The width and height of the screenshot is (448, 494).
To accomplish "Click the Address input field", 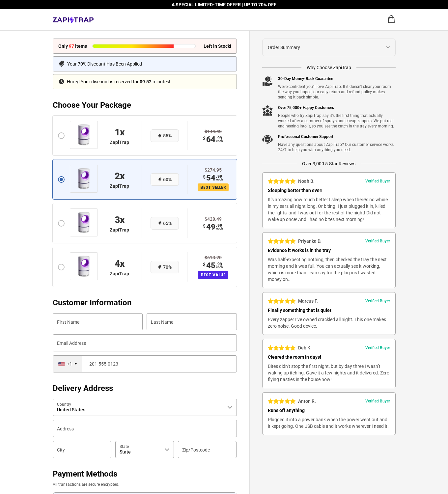I will coord(145,428).
